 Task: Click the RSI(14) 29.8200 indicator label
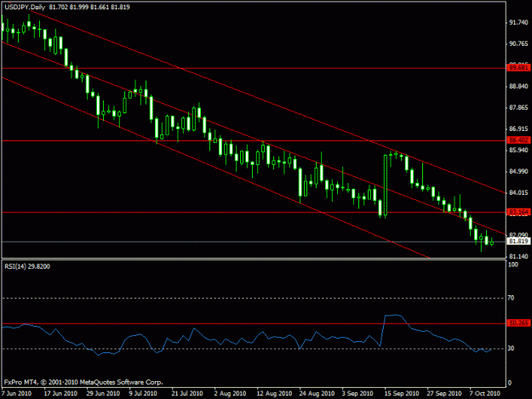[27, 266]
